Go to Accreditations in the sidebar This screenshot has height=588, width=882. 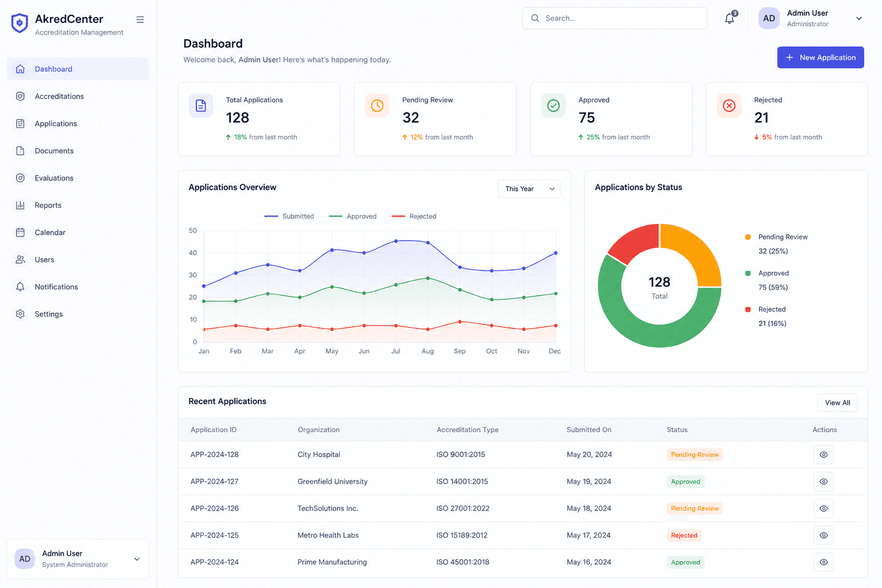coord(78,96)
